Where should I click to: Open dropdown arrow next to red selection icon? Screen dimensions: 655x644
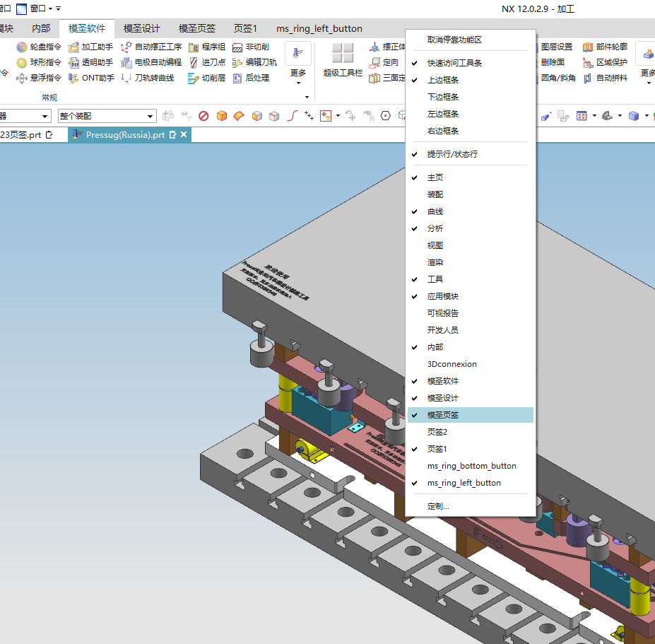click(x=338, y=116)
